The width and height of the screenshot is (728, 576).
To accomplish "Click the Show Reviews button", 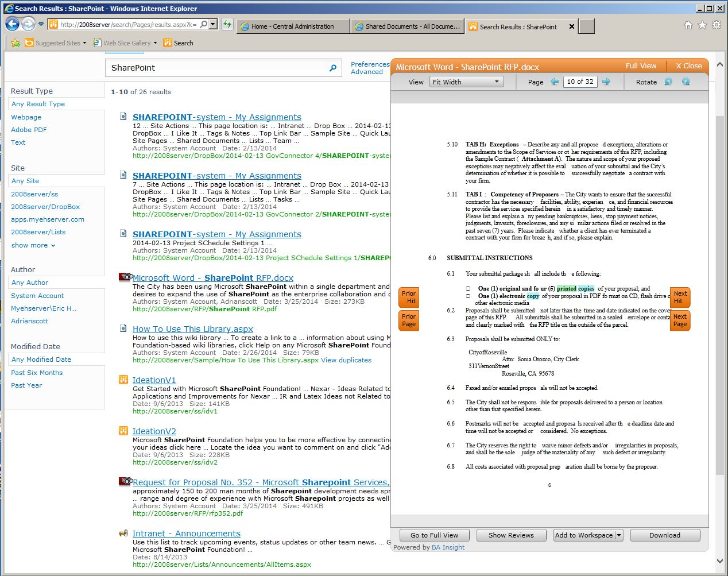I will 511,535.
